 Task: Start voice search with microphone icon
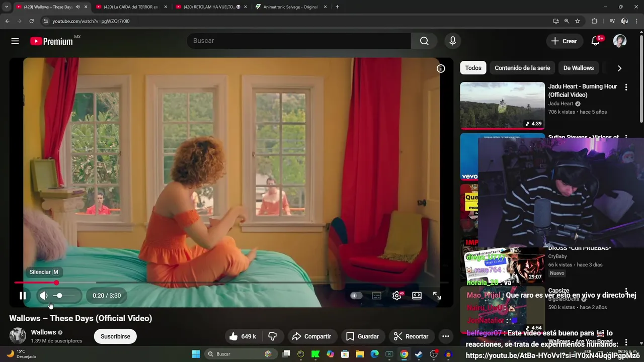point(453,41)
